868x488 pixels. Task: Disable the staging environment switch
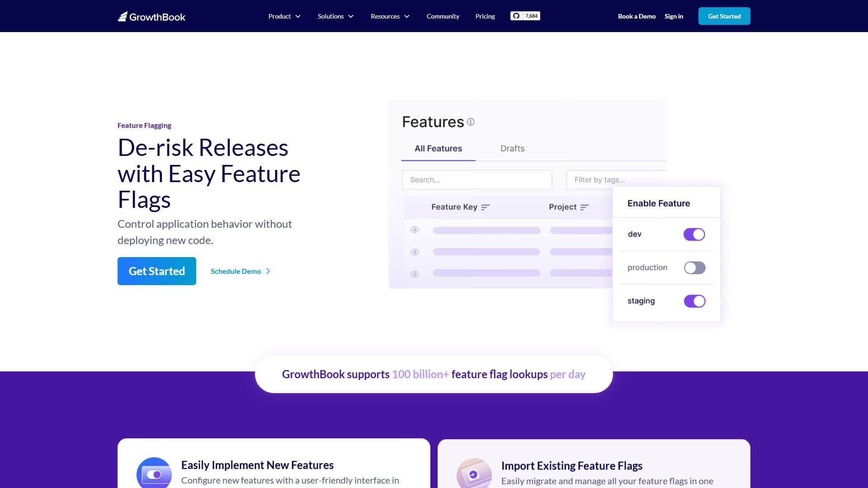coord(694,301)
